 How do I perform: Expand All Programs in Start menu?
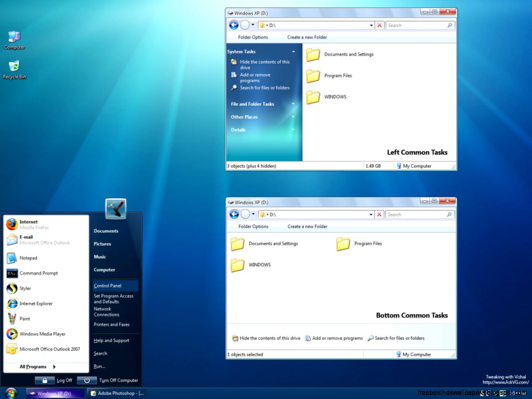click(x=38, y=367)
